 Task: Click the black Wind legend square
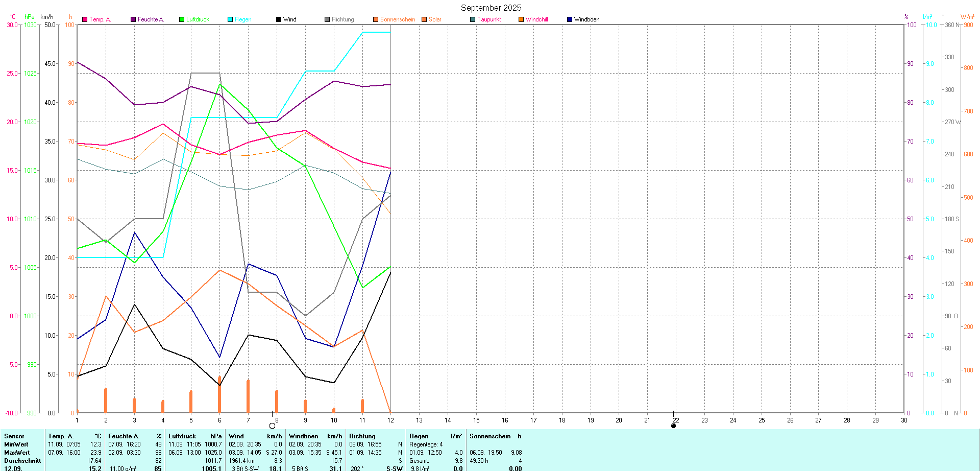pyautogui.click(x=279, y=19)
